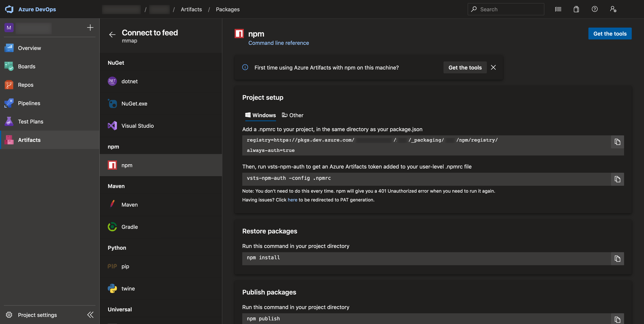Collapse the project sidebar
This screenshot has height=324, width=644.
[90, 315]
